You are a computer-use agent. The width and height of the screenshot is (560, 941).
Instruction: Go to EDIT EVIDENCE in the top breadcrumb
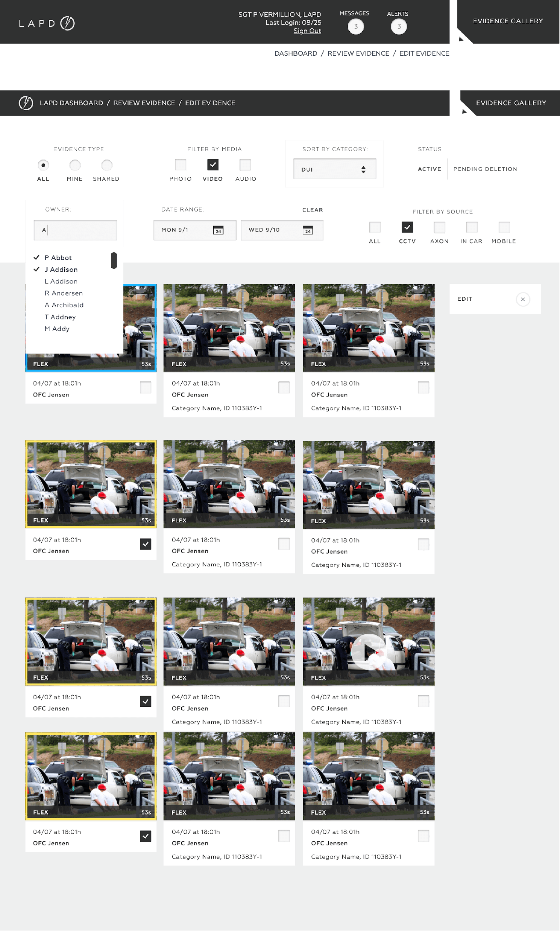pos(424,53)
